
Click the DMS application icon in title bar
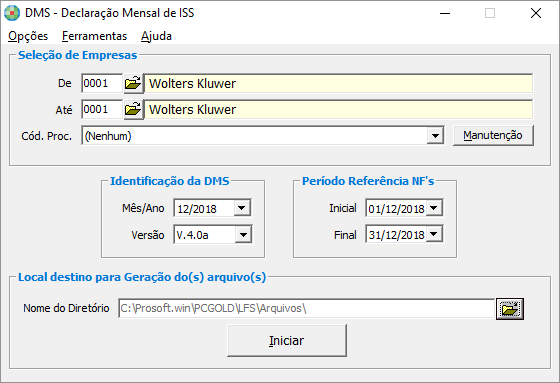pos(12,13)
